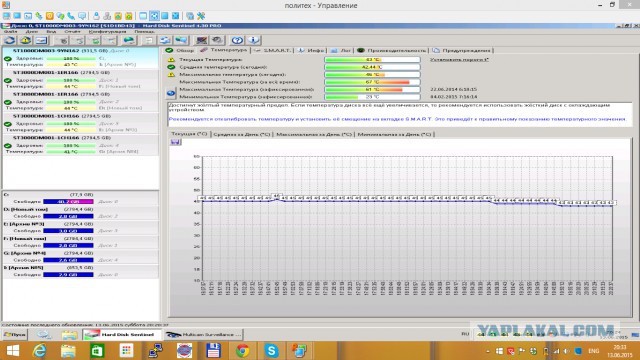Screen dimensions: 640x360
Task: Click the refresh disk information toolbar icon
Action: pos(9,40)
